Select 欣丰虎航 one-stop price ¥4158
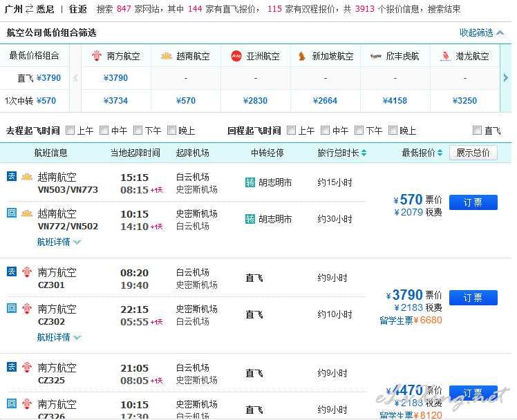This screenshot has width=517, height=420. (395, 100)
